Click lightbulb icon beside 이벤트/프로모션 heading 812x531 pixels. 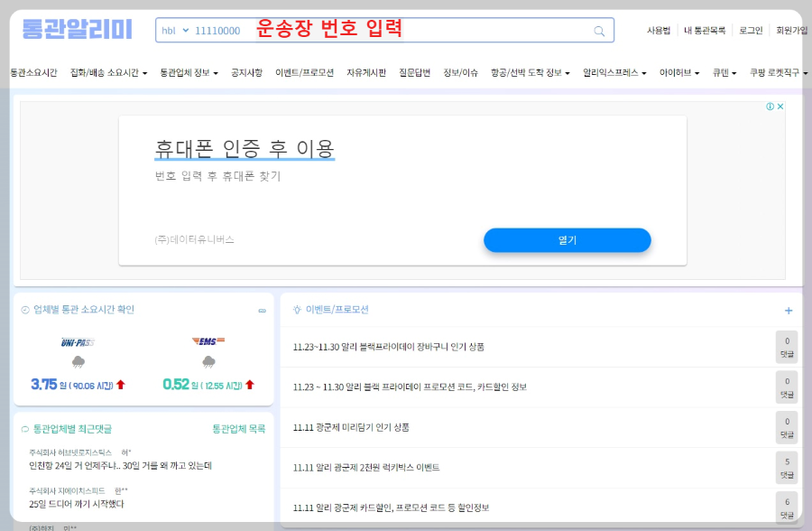(297, 310)
